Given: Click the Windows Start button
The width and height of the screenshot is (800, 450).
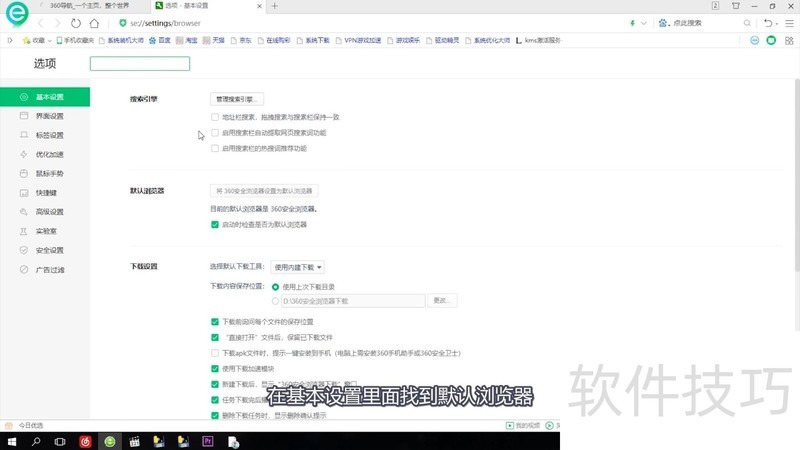Looking at the screenshot, I should coord(12,441).
